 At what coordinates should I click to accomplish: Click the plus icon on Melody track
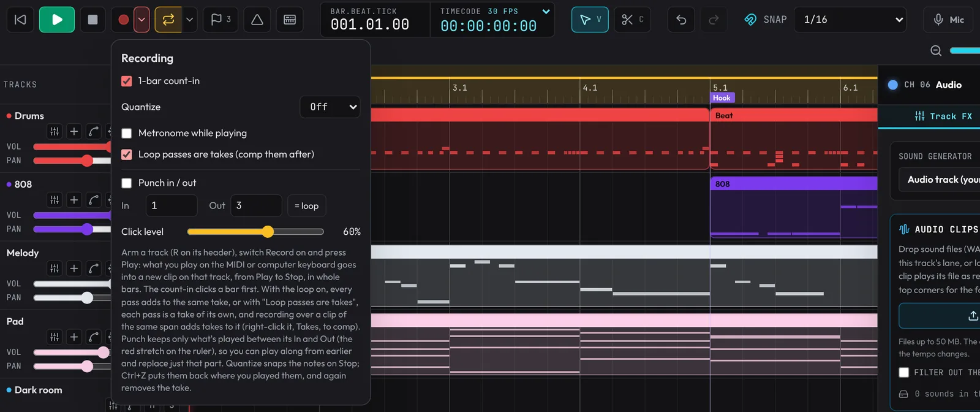[x=74, y=269]
